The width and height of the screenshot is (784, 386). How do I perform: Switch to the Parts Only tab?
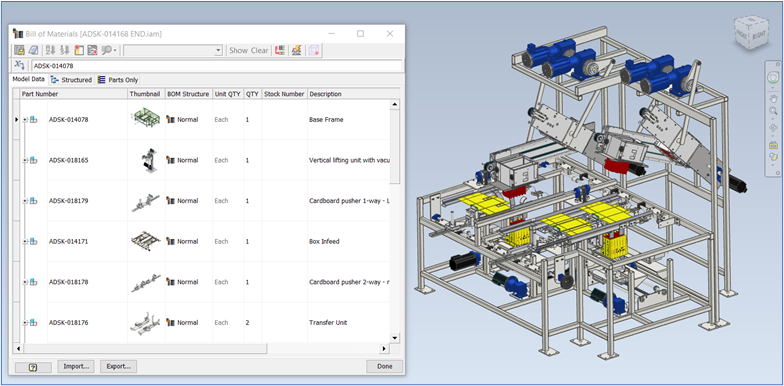(118, 80)
